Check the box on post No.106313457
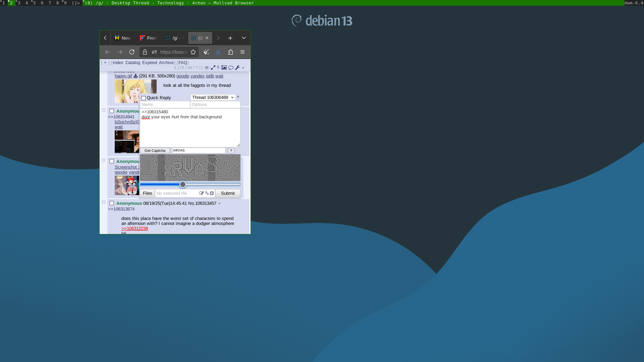This screenshot has height=362, width=644. (x=112, y=203)
